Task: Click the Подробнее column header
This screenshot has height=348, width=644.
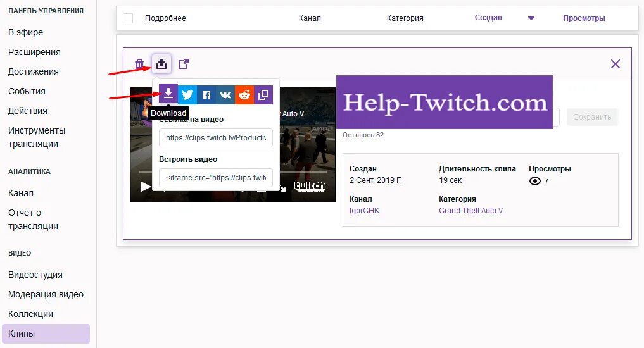Action: (x=165, y=18)
